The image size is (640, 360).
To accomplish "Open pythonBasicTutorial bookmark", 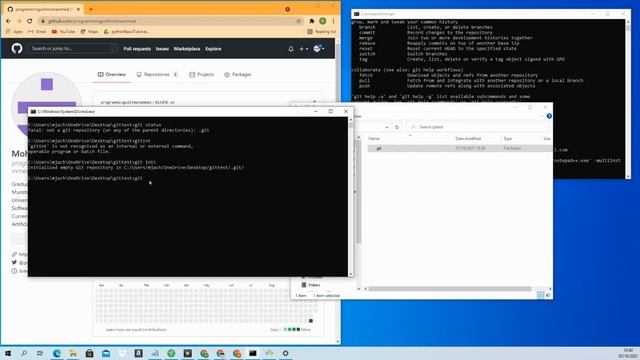I will click(126, 31).
